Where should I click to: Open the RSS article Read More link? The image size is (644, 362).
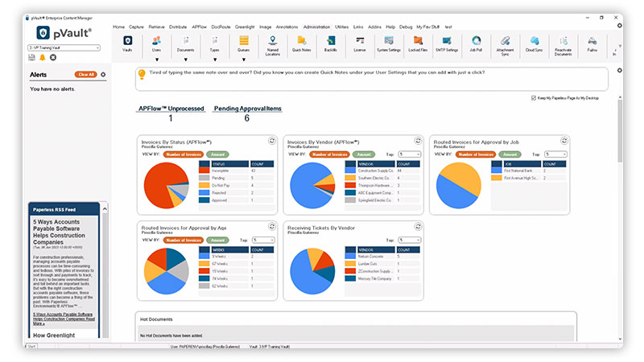(64, 319)
